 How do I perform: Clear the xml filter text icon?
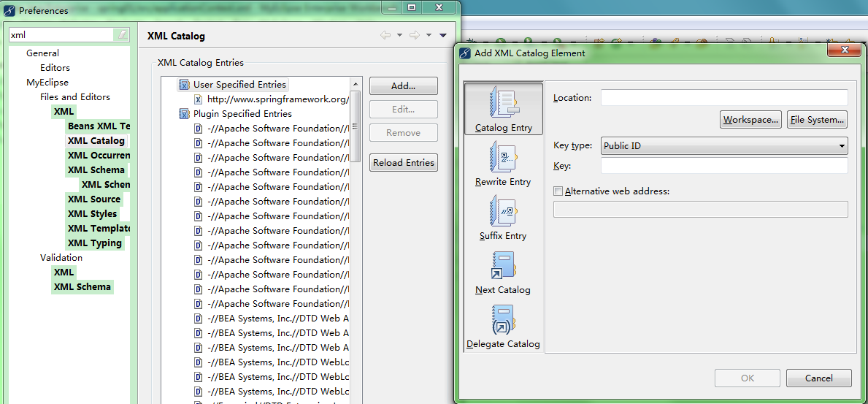point(122,35)
